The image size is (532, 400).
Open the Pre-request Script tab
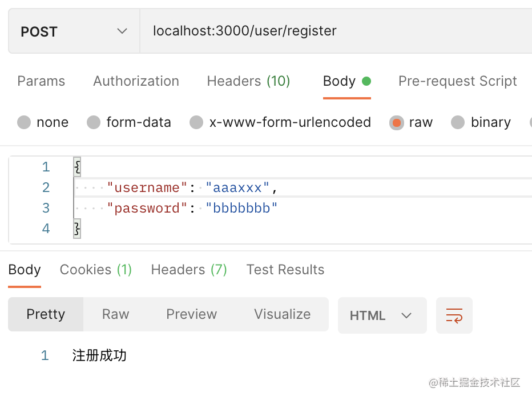(x=457, y=81)
